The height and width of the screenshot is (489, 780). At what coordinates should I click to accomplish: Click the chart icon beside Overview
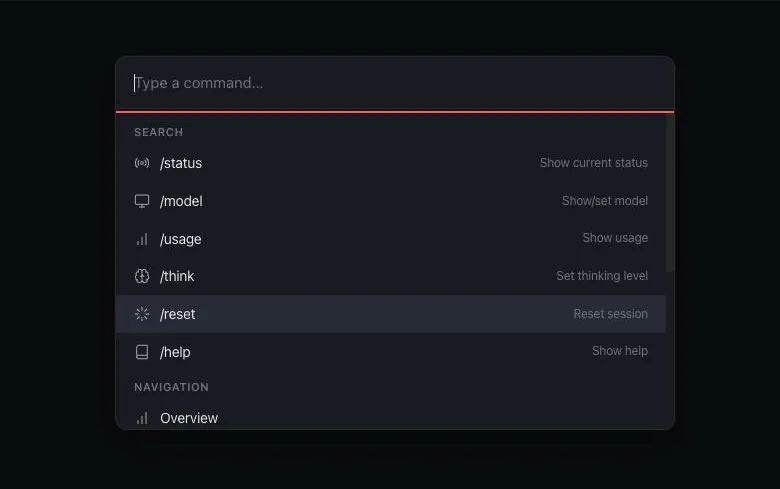pyautogui.click(x=142, y=418)
